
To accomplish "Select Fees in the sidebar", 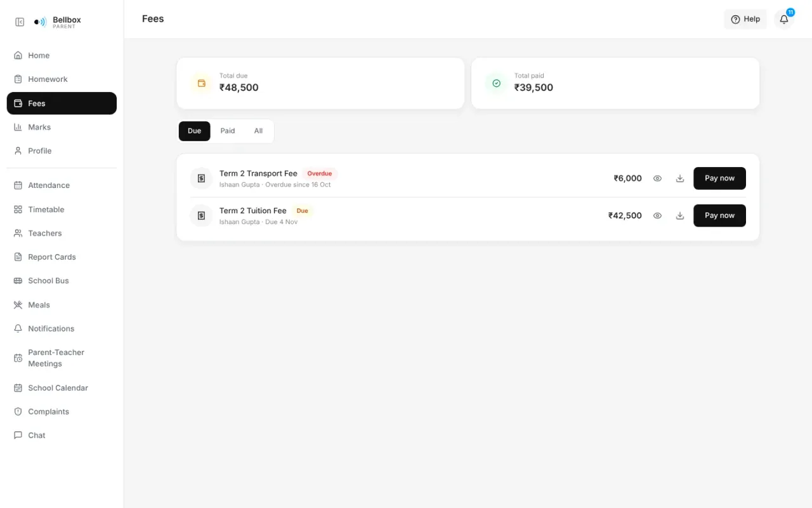I will [62, 104].
